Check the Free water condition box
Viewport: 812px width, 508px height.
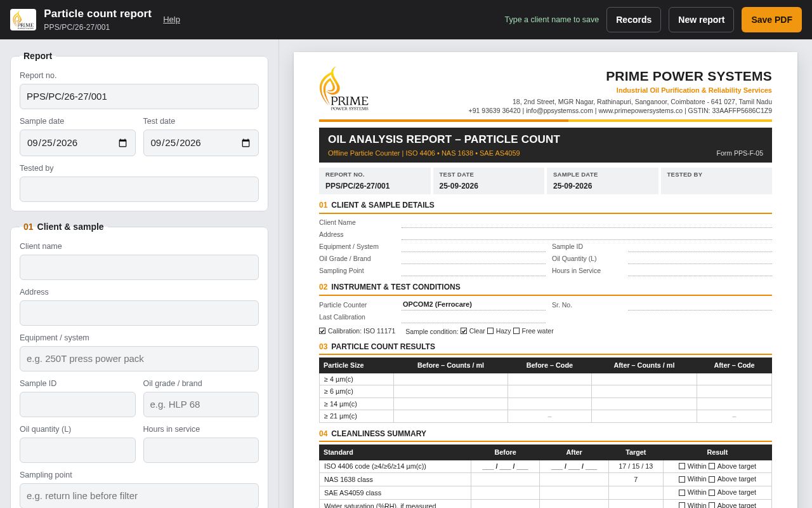516,331
